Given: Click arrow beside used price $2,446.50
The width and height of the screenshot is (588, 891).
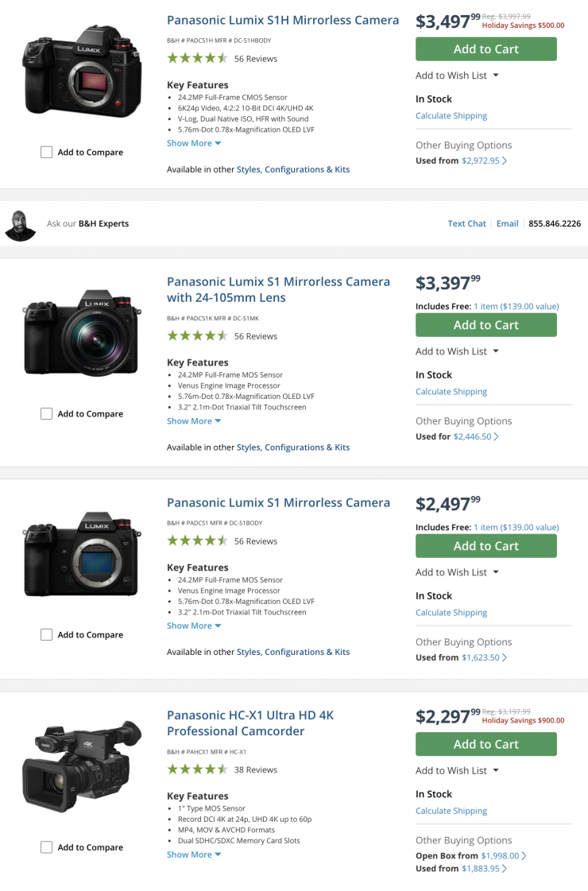Looking at the screenshot, I should (x=497, y=436).
